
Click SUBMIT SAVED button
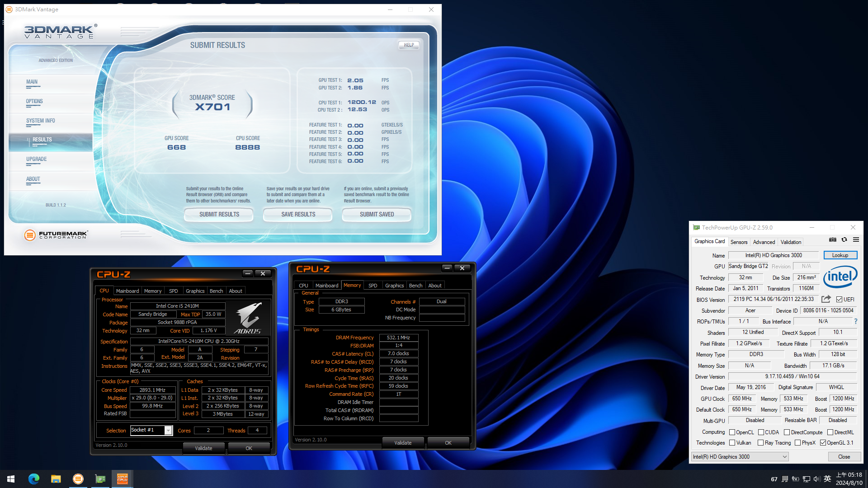pyautogui.click(x=377, y=215)
